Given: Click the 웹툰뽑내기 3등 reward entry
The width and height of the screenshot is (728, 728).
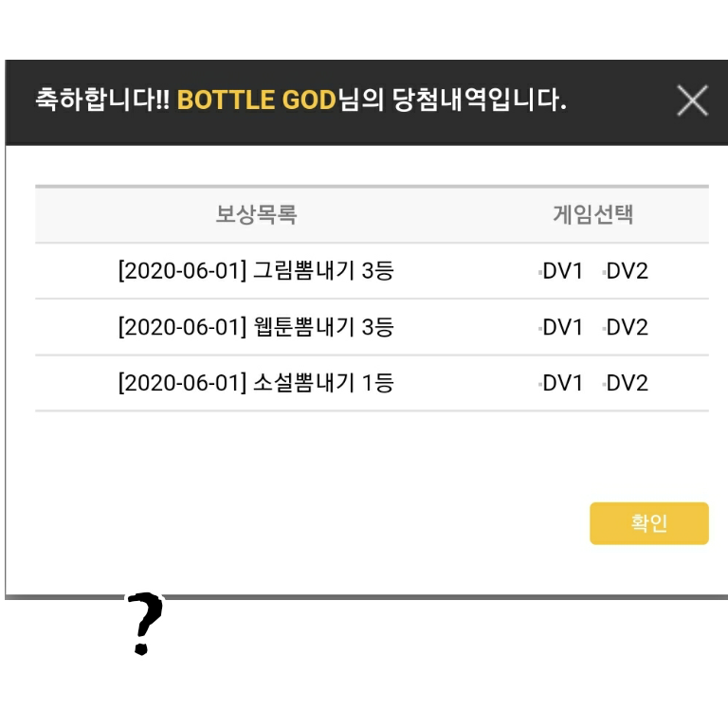Looking at the screenshot, I should point(256,327).
